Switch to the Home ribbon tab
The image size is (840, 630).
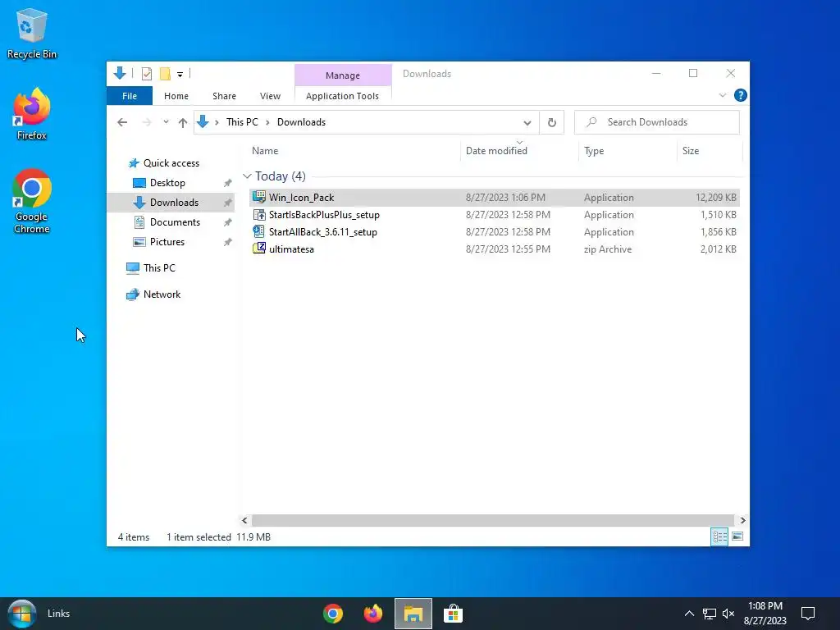pos(176,96)
